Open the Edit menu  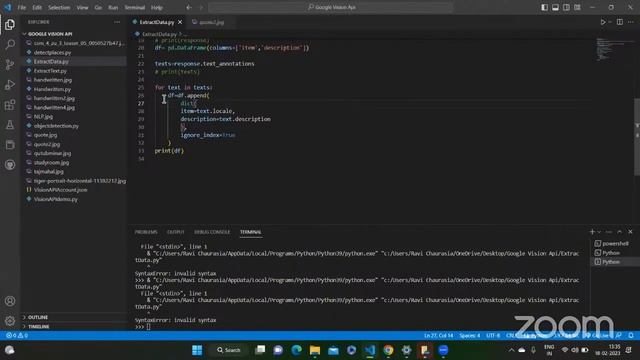coord(37,7)
